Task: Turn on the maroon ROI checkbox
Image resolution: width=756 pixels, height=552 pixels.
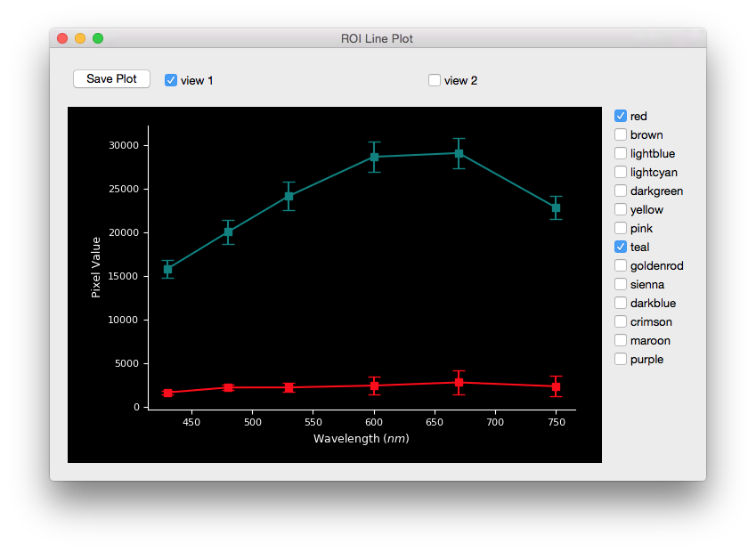Action: pyautogui.click(x=621, y=340)
